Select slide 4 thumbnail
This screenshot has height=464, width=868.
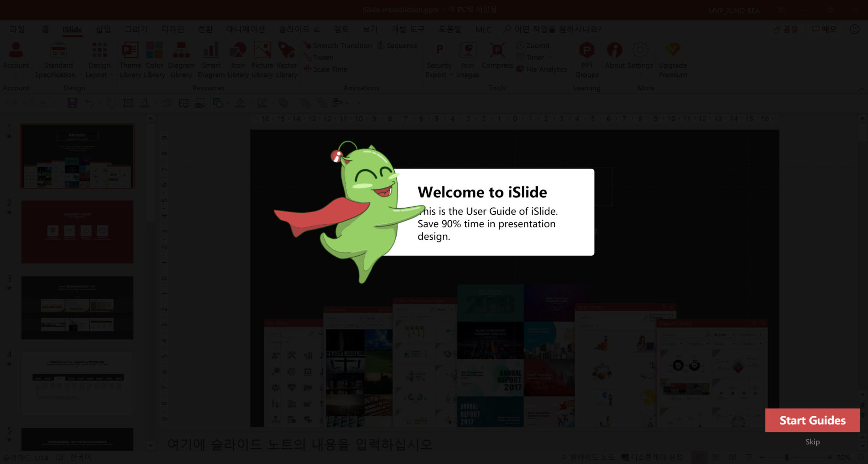(x=77, y=383)
